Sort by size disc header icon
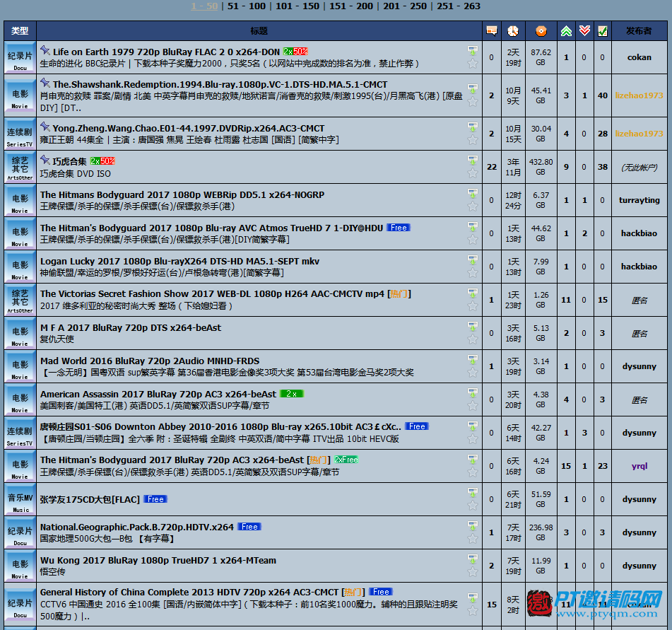672x630 pixels. click(x=541, y=30)
